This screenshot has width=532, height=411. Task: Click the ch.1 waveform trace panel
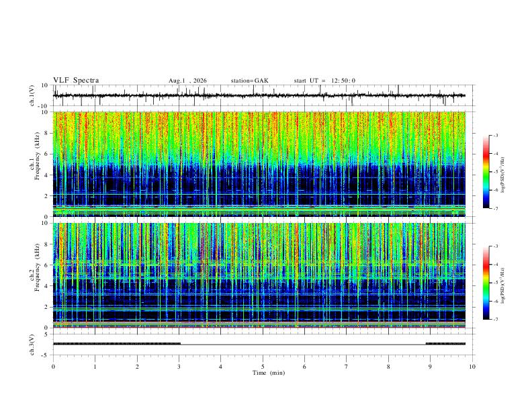(x=259, y=95)
